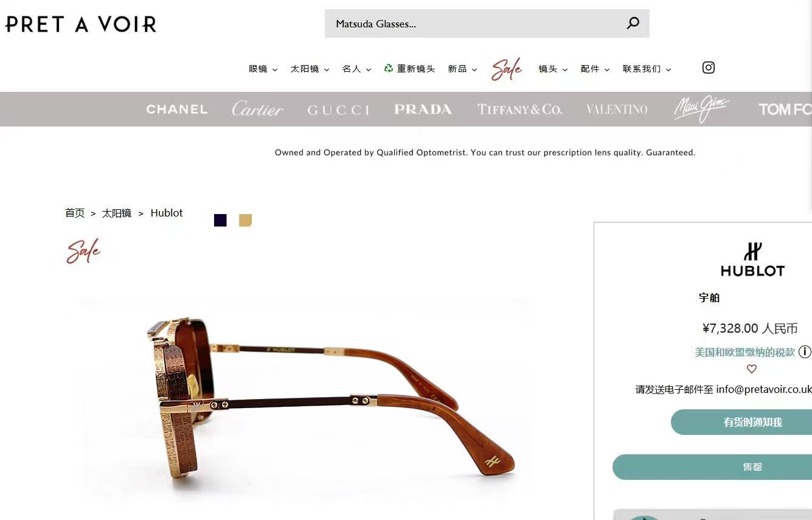
Task: Open the Hublot brand logo
Action: (x=752, y=260)
